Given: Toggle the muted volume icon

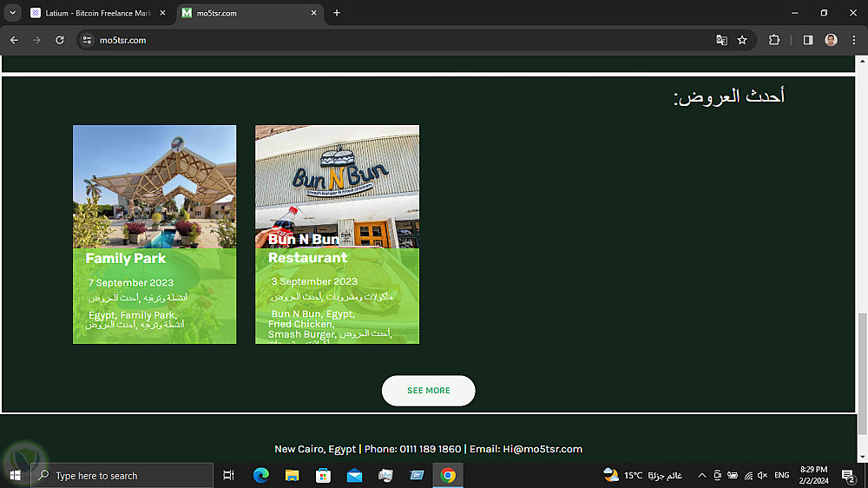Looking at the screenshot, I should pyautogui.click(x=763, y=475).
